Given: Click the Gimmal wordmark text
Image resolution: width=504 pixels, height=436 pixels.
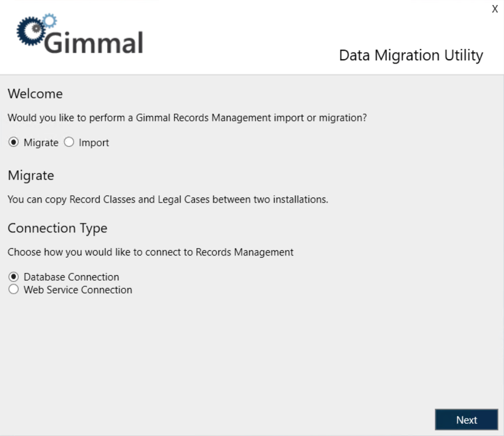Looking at the screenshot, I should (93, 42).
